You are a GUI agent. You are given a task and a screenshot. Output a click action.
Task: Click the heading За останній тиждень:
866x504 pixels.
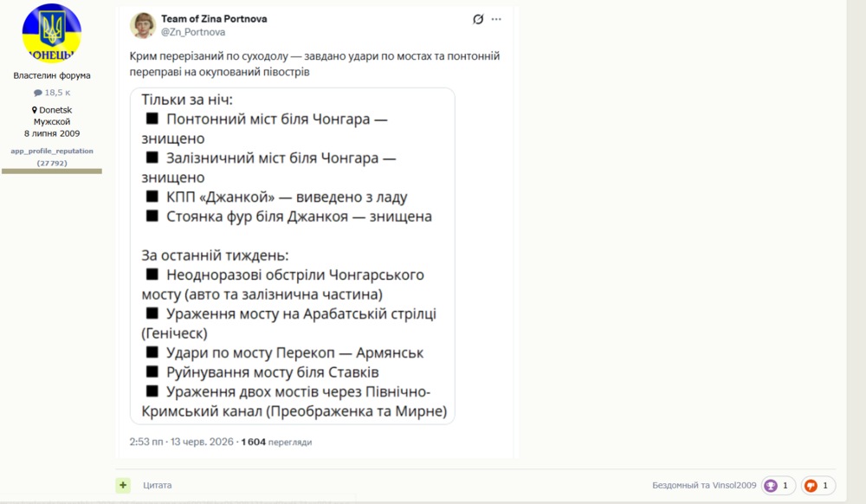click(x=215, y=255)
